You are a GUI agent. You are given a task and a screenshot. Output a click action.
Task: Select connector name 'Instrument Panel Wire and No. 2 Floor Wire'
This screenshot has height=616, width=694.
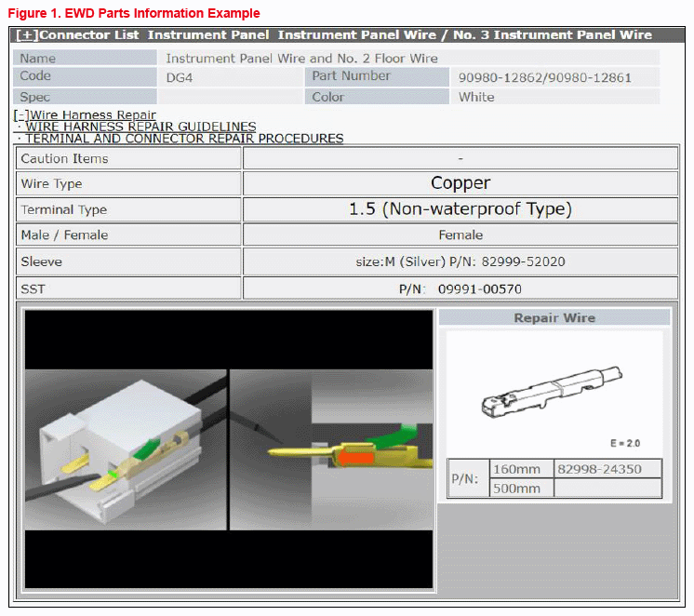coord(301,59)
